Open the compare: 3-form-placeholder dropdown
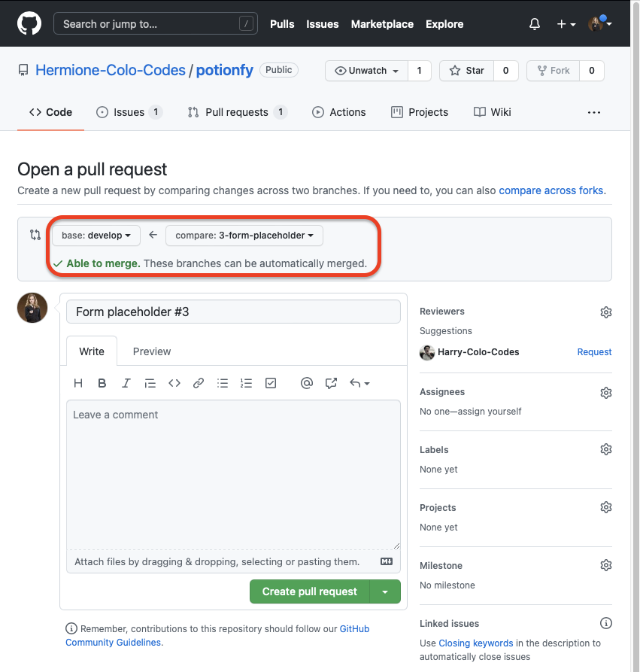Image resolution: width=640 pixels, height=672 pixels. [244, 236]
